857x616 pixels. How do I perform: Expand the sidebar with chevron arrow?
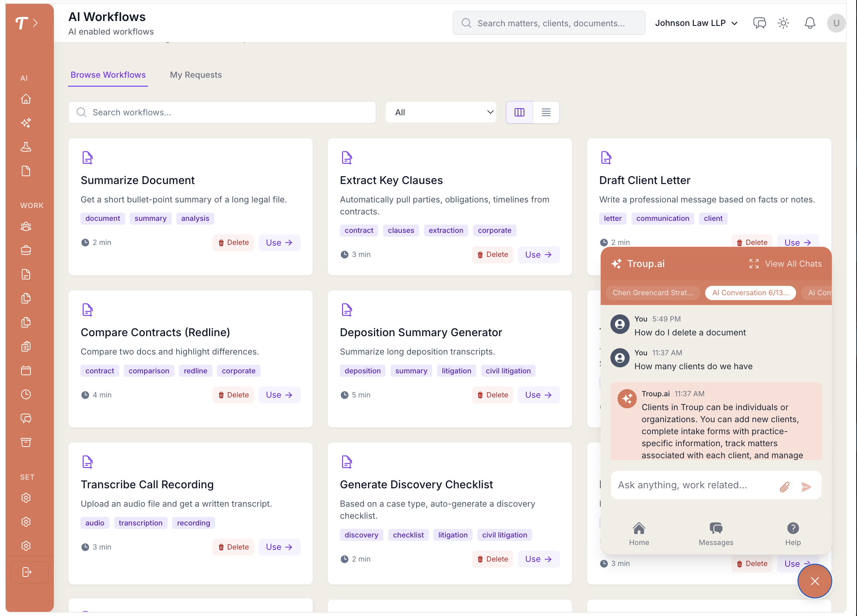35,23
